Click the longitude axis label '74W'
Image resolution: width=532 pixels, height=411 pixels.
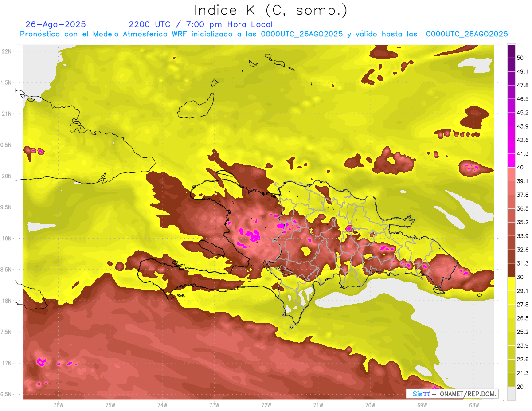tap(162, 405)
